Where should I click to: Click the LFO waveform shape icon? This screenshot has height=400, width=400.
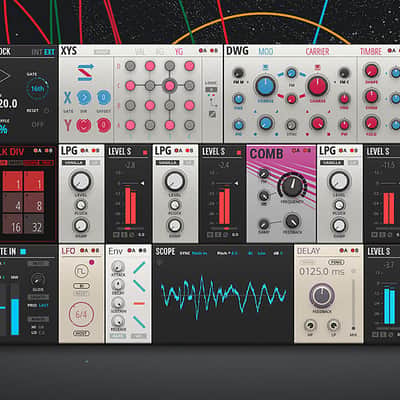click(x=81, y=272)
